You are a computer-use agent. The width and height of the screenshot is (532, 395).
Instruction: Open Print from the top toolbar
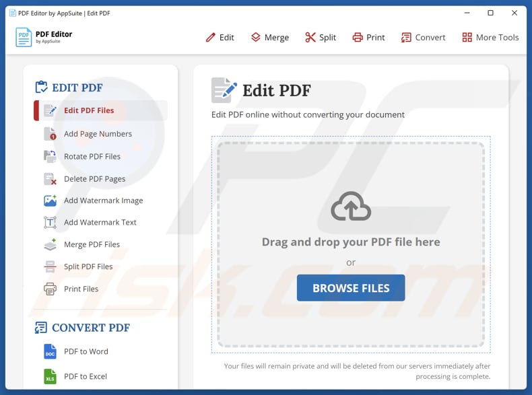pos(368,38)
